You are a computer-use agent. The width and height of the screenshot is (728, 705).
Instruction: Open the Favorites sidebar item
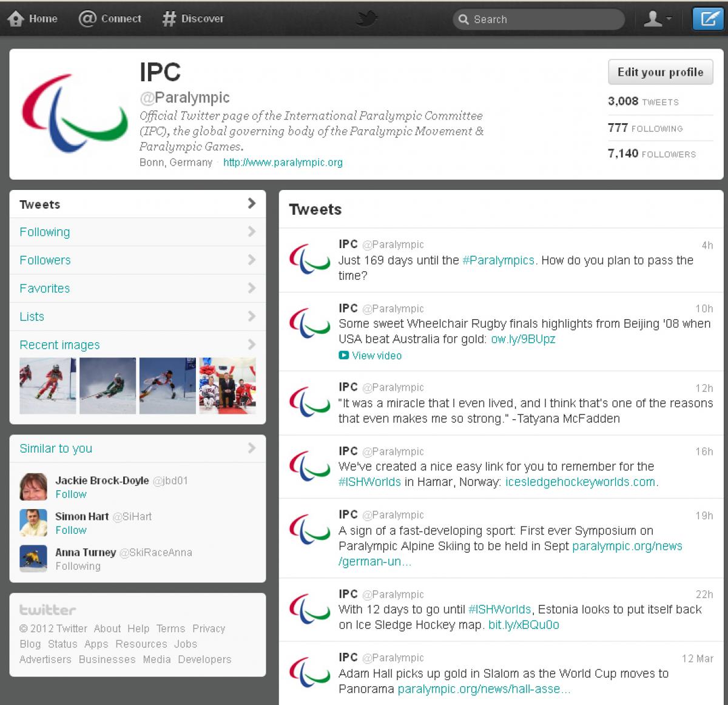tap(138, 288)
